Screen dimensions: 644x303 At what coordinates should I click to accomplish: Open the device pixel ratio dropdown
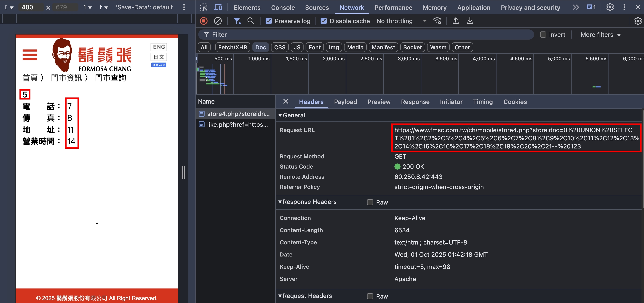87,7
